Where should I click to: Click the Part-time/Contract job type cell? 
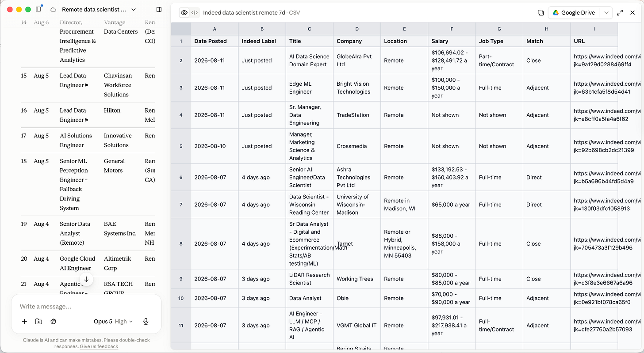click(499, 61)
